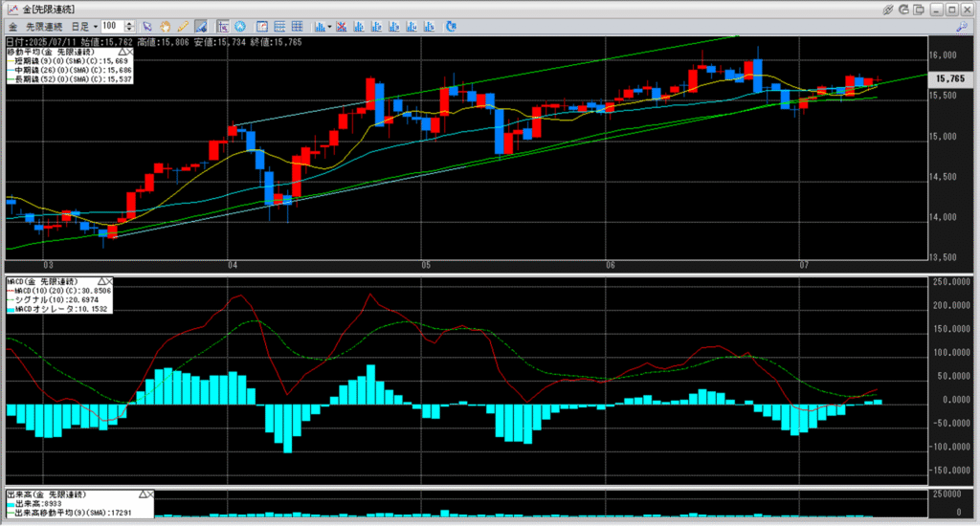Click the 出来高:8933 legend entry
Image resolution: width=980 pixels, height=526 pixels.
click(x=34, y=503)
